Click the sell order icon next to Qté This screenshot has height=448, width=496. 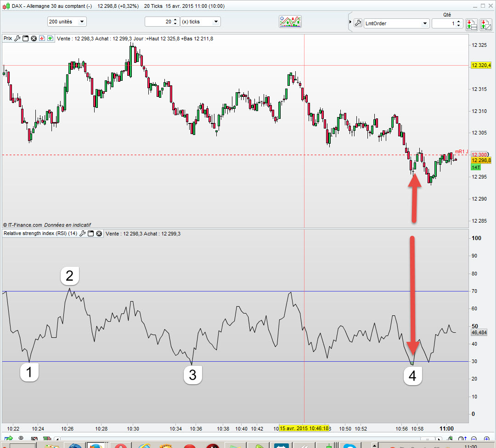485,24
